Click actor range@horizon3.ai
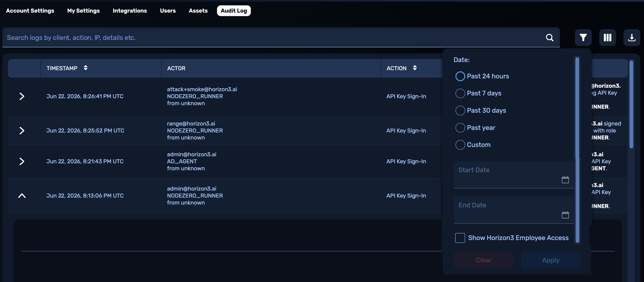The width and height of the screenshot is (644, 282). pos(191,123)
